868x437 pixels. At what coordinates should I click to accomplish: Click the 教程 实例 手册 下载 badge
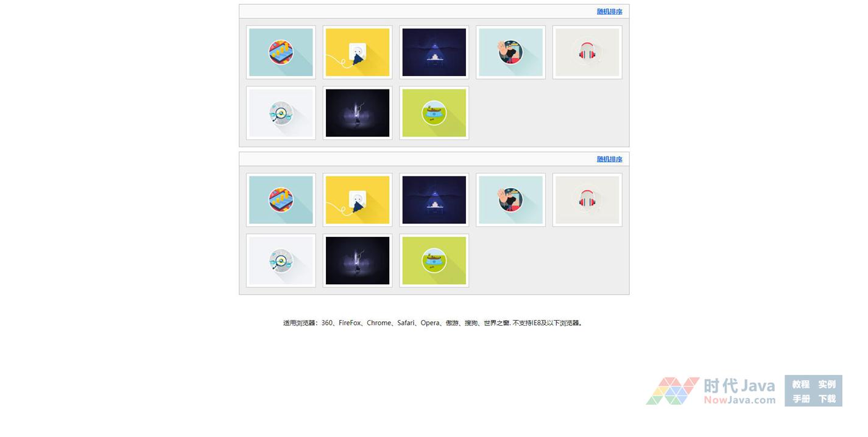coord(814,391)
